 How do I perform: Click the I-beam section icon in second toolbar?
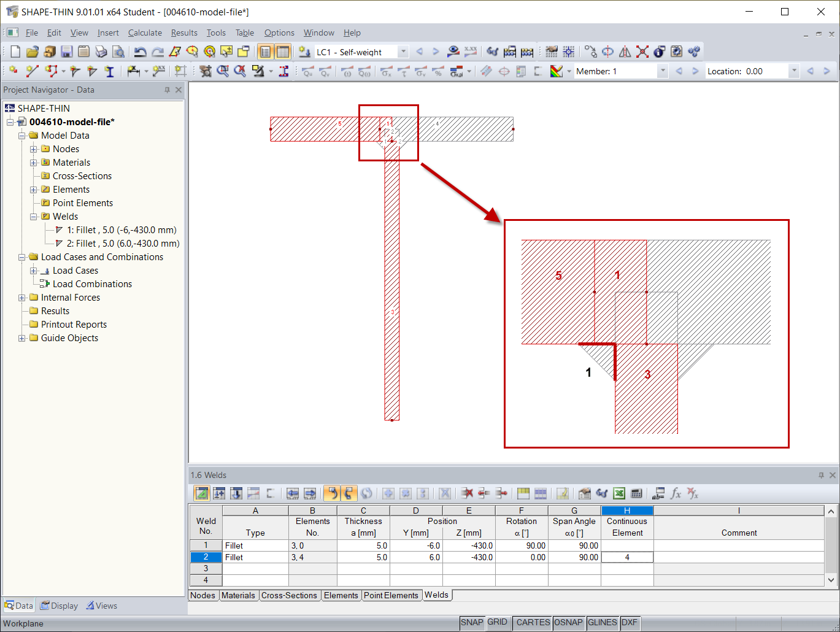(109, 71)
